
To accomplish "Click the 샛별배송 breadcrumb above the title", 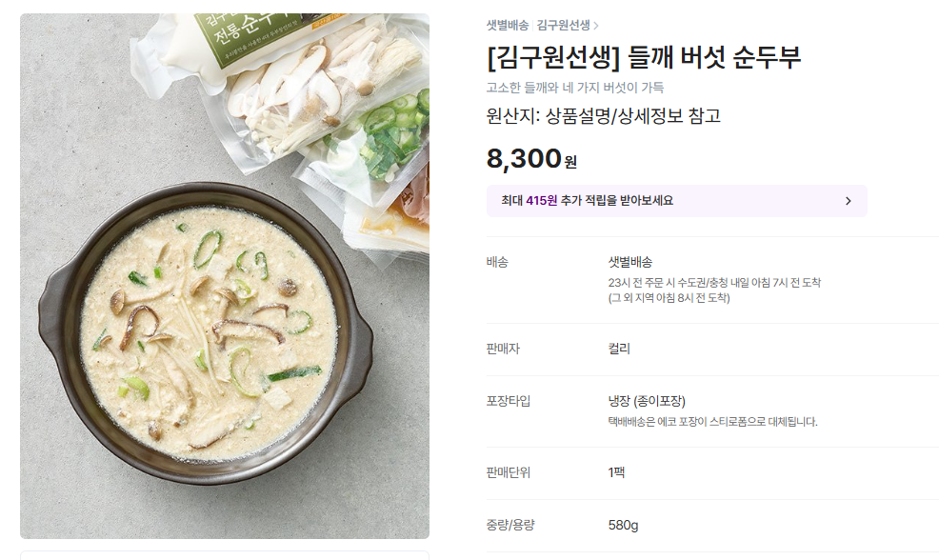I will click(x=507, y=26).
